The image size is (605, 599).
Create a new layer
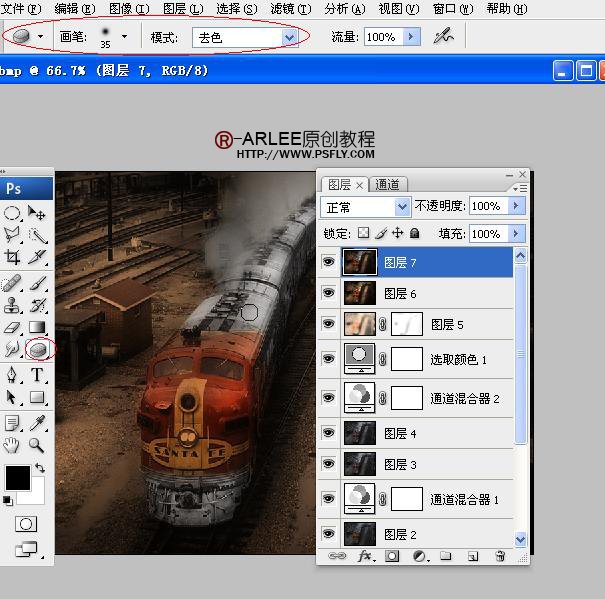click(473, 556)
